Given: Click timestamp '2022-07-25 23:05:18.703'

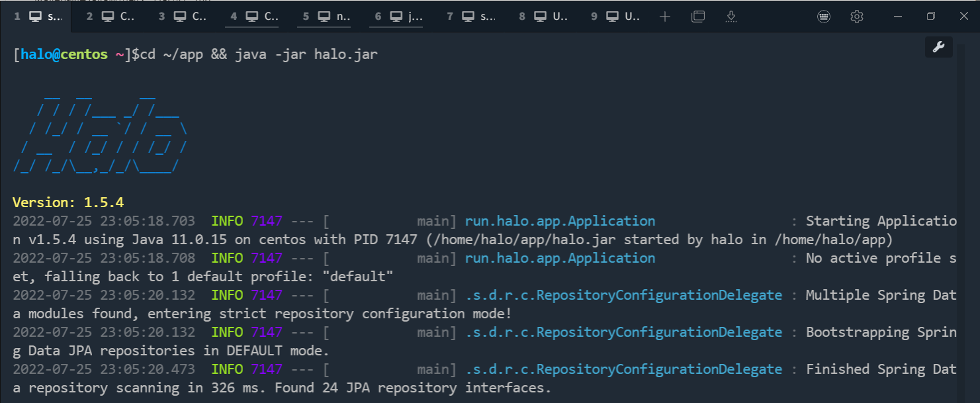Looking at the screenshot, I should (x=104, y=221).
